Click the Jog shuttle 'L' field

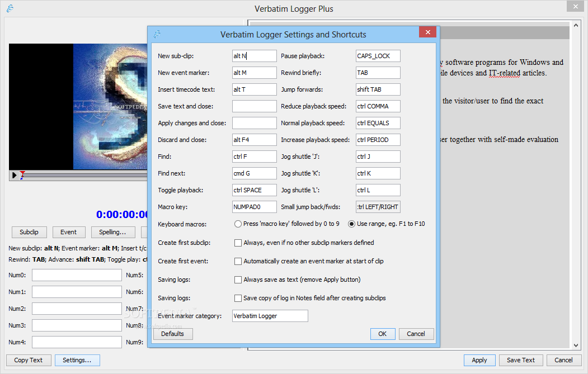coord(378,190)
